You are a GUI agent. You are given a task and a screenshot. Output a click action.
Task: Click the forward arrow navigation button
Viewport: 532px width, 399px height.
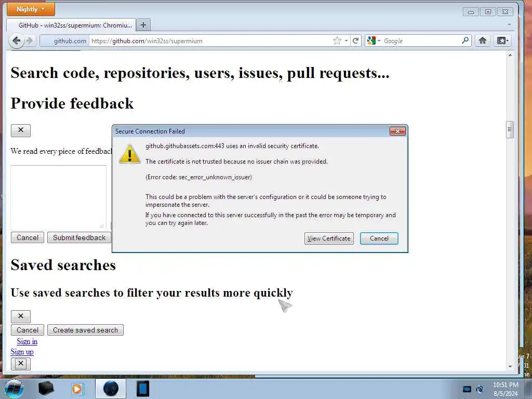(x=30, y=41)
